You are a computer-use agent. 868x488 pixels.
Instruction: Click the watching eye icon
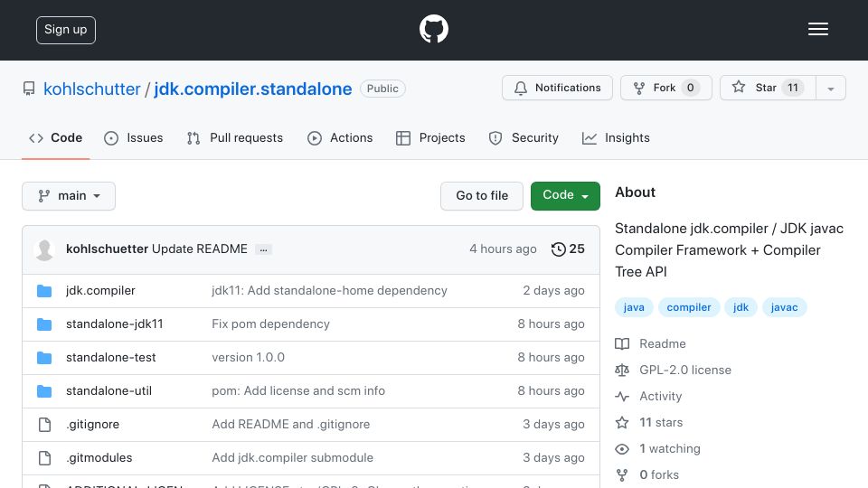coord(622,449)
